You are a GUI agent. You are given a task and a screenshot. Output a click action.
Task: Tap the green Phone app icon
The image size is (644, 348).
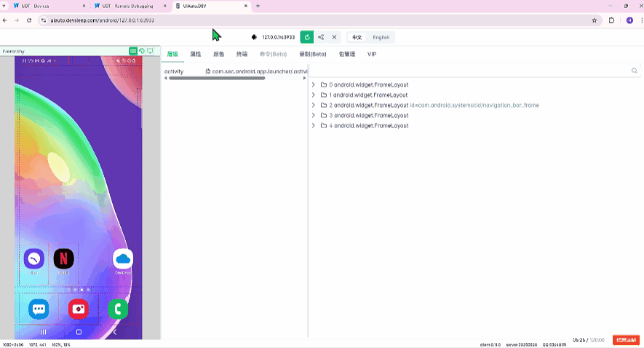click(x=117, y=309)
